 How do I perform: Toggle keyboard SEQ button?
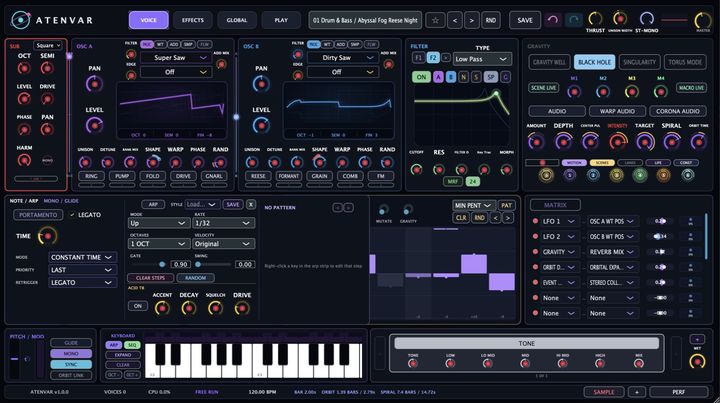click(x=132, y=345)
